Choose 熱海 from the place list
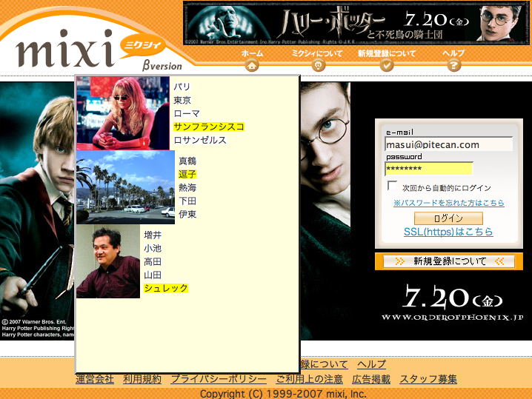 click(187, 187)
